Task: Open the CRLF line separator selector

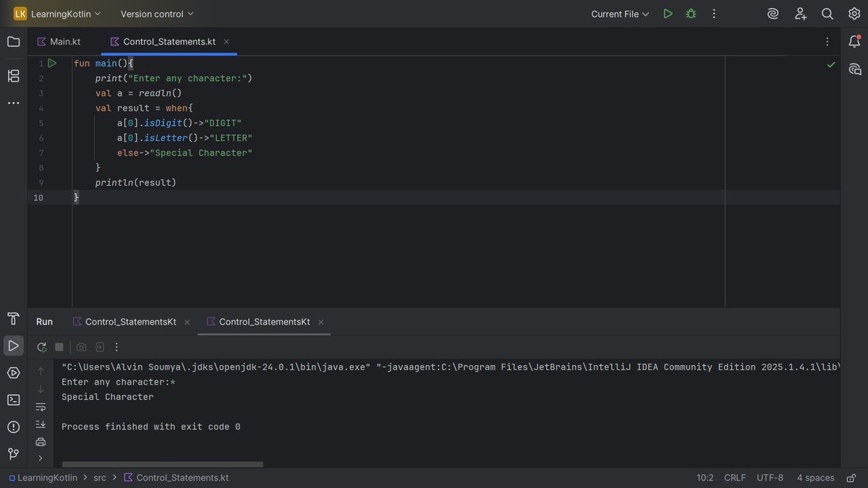Action: click(x=735, y=478)
